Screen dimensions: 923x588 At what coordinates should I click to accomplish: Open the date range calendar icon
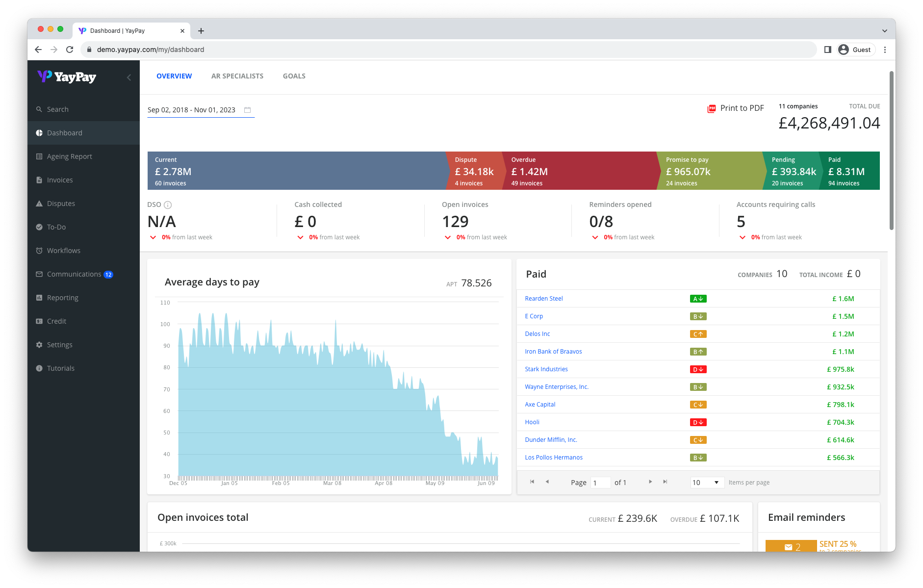point(248,110)
